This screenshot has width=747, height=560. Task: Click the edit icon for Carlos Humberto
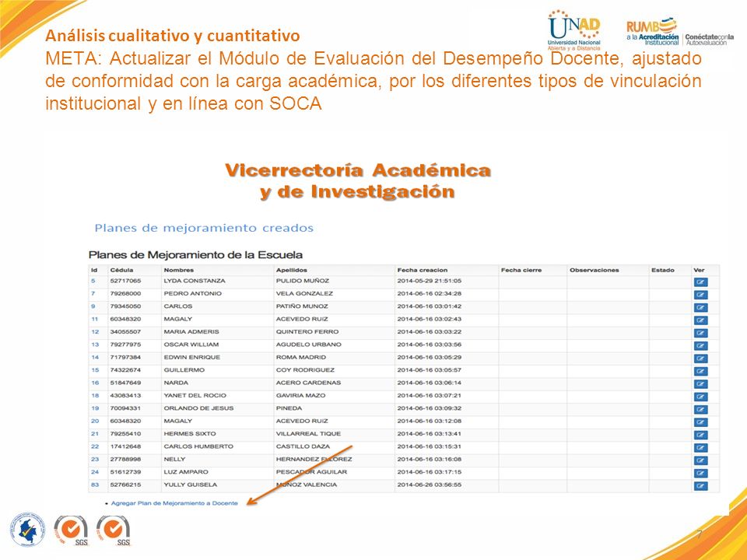(x=700, y=448)
